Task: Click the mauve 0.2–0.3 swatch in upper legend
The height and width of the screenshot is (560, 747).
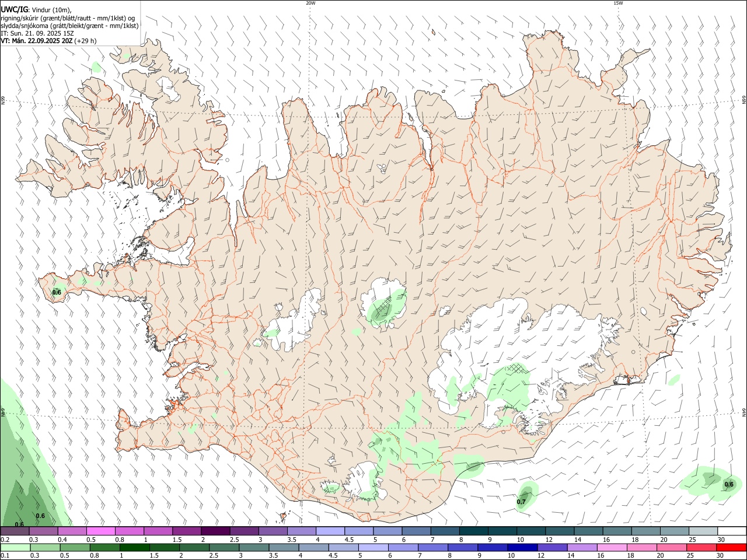Action: coord(15,531)
